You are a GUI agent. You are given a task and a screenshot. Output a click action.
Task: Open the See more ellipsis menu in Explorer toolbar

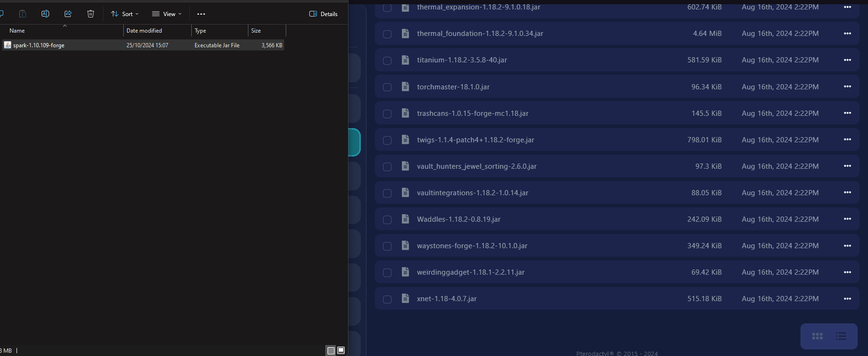pos(201,14)
